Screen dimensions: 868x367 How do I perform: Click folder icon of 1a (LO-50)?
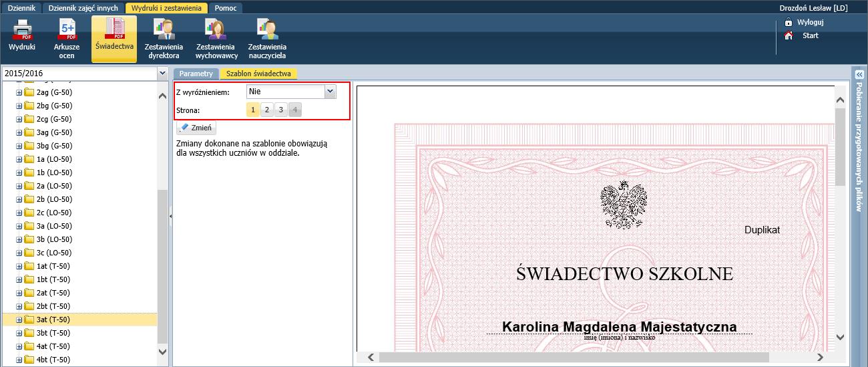coord(29,159)
